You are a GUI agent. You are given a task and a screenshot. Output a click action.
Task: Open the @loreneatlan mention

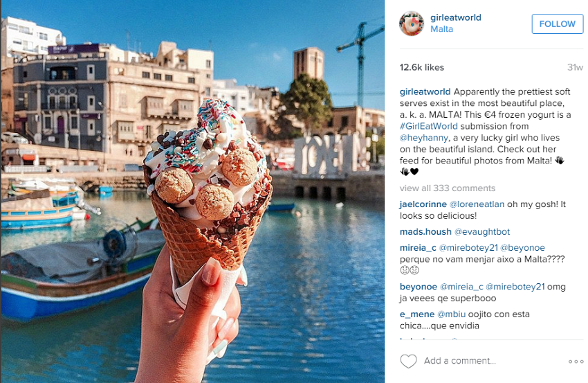coord(477,204)
